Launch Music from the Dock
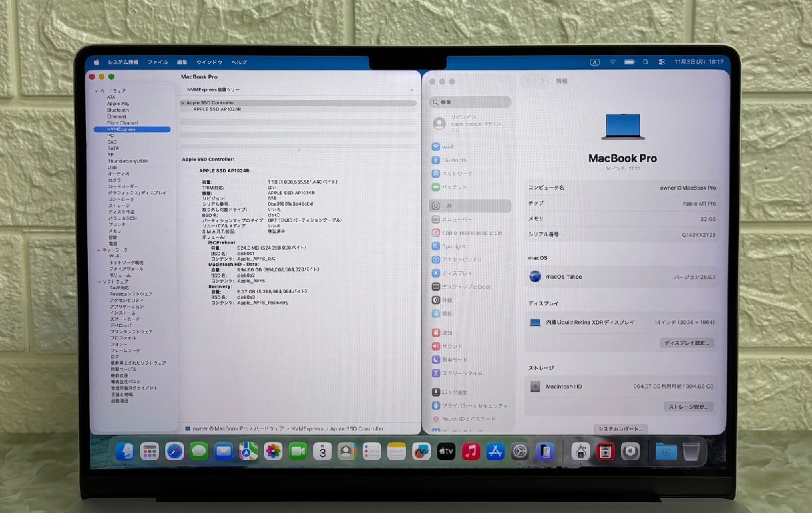 point(471,451)
